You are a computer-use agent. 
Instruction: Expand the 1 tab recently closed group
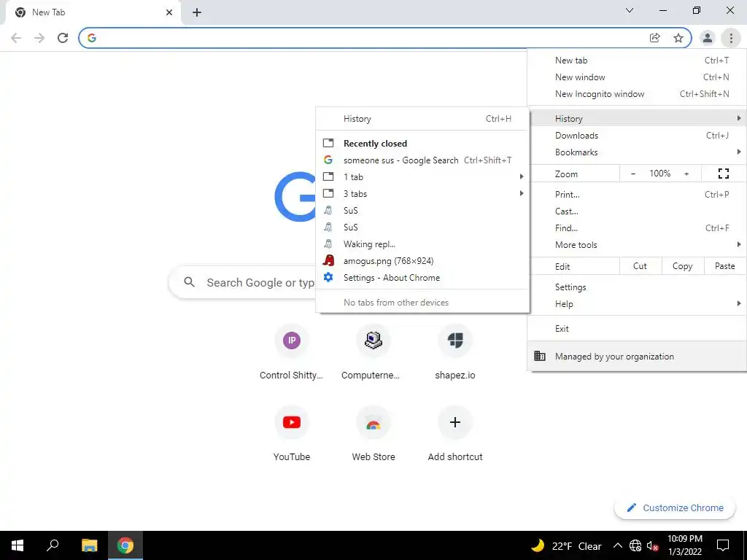point(422,177)
